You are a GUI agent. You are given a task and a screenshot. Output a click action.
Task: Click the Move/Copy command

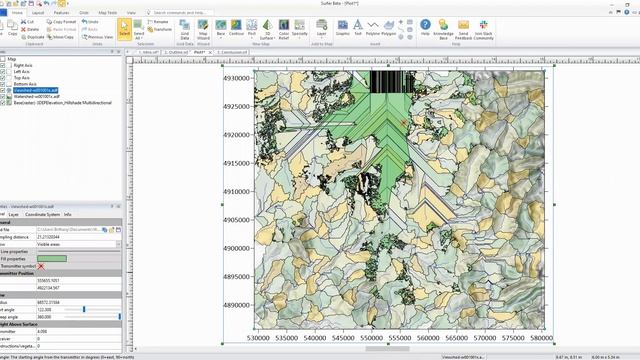[60, 37]
